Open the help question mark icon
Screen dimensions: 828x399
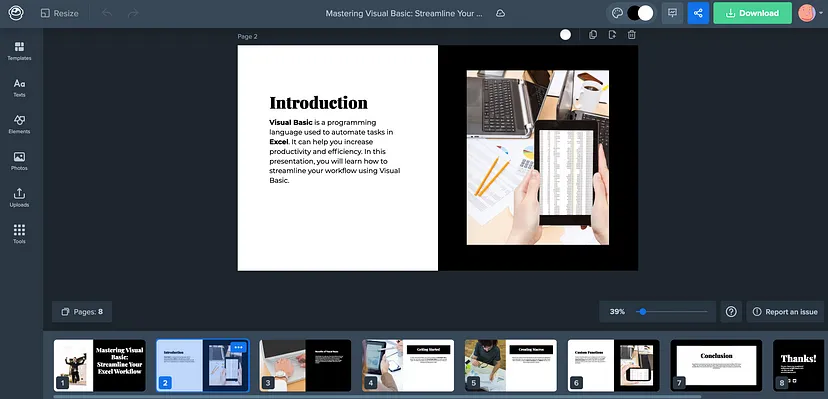point(731,312)
